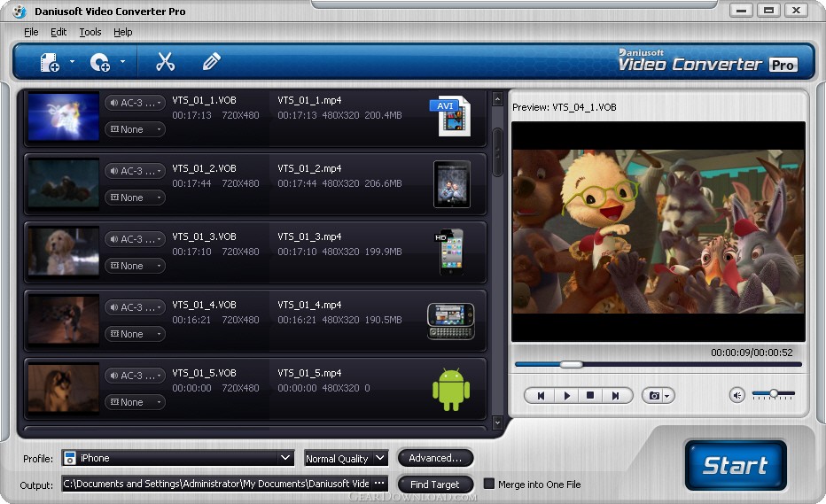This screenshot has width=826, height=504.
Task: Click the Start conversion button
Action: click(736, 466)
